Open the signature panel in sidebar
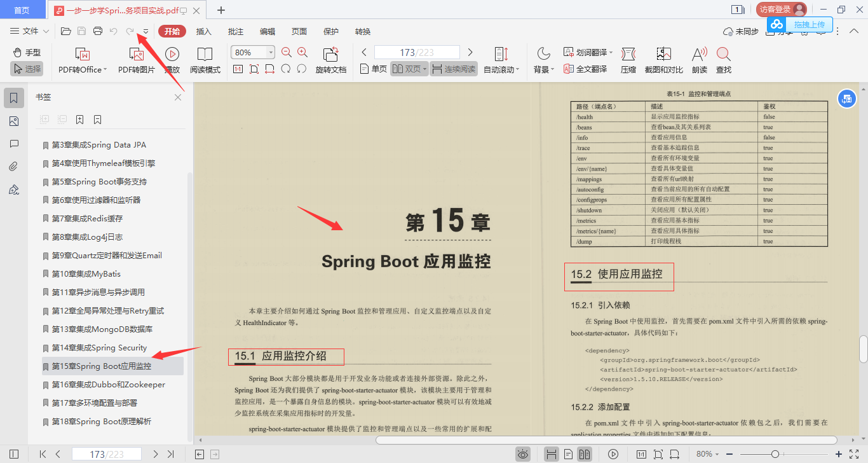The width and height of the screenshot is (868, 463). (14, 190)
